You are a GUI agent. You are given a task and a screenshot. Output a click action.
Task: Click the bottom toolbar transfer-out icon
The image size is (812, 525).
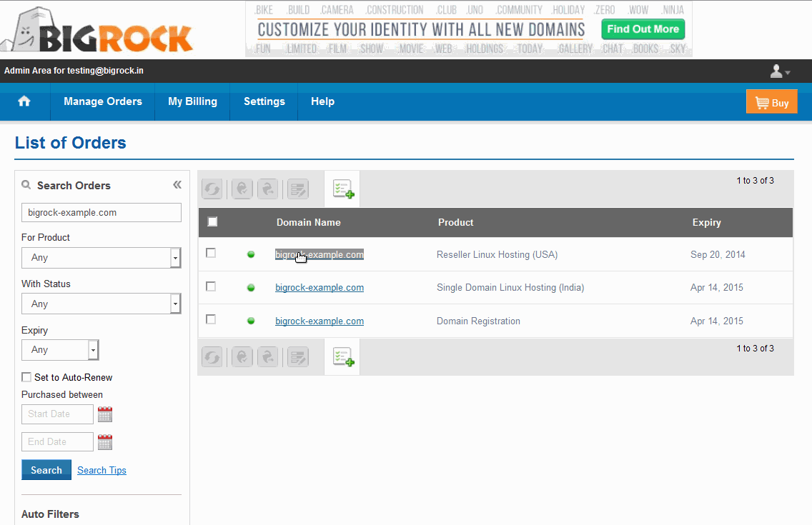[x=268, y=357]
